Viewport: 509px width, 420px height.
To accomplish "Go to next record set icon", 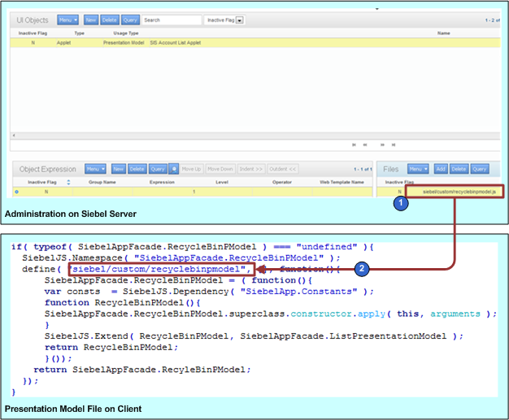I will click(382, 145).
